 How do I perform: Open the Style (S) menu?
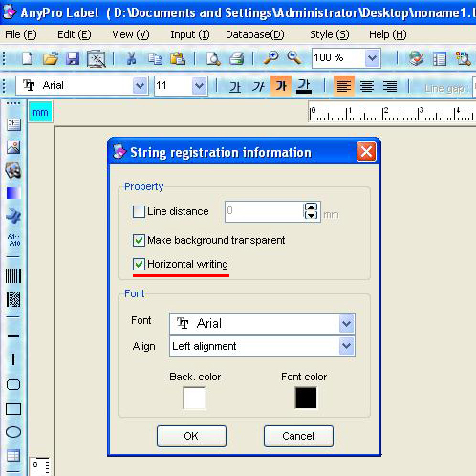tap(330, 34)
